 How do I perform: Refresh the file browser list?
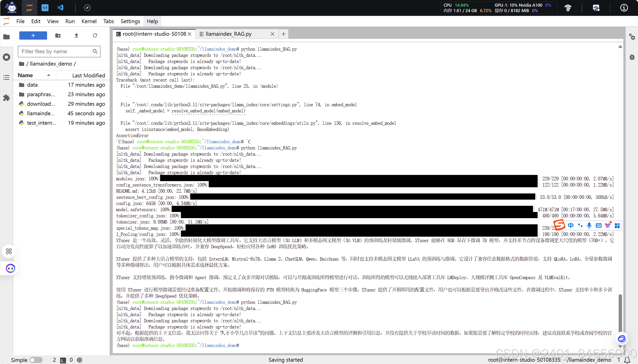point(95,35)
